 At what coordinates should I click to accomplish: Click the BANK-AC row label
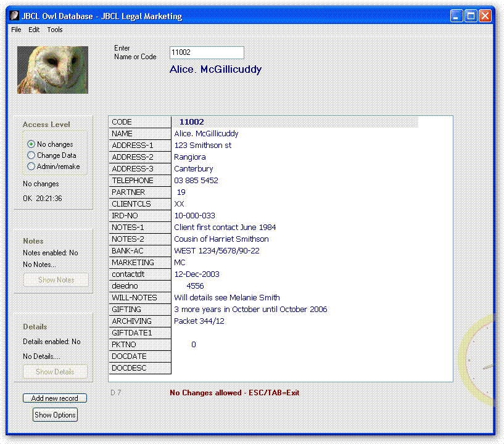click(x=139, y=251)
